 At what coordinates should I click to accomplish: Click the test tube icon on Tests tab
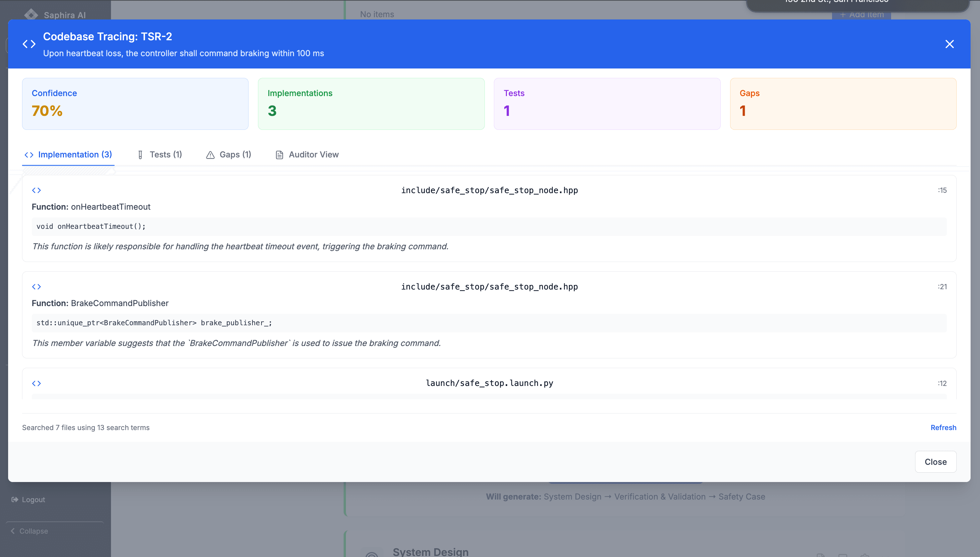[x=140, y=155]
